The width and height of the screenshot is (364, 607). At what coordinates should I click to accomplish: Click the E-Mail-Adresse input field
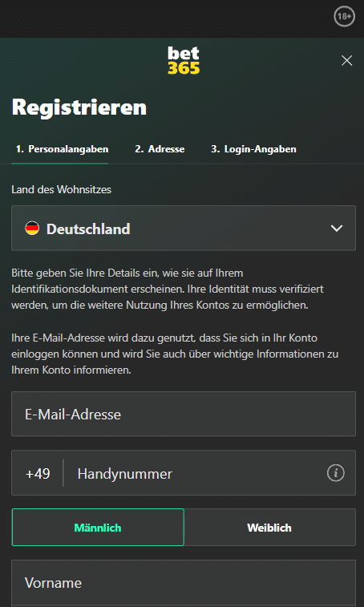click(x=184, y=414)
